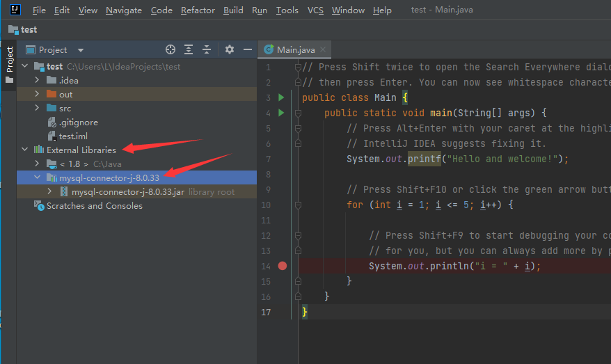Image resolution: width=611 pixels, height=364 pixels.
Task: Open the Refactor menu
Action: point(198,10)
